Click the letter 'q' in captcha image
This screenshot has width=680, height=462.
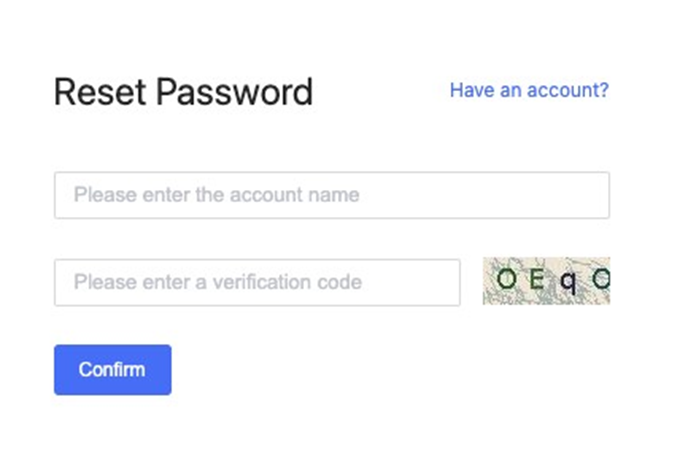[x=568, y=280]
